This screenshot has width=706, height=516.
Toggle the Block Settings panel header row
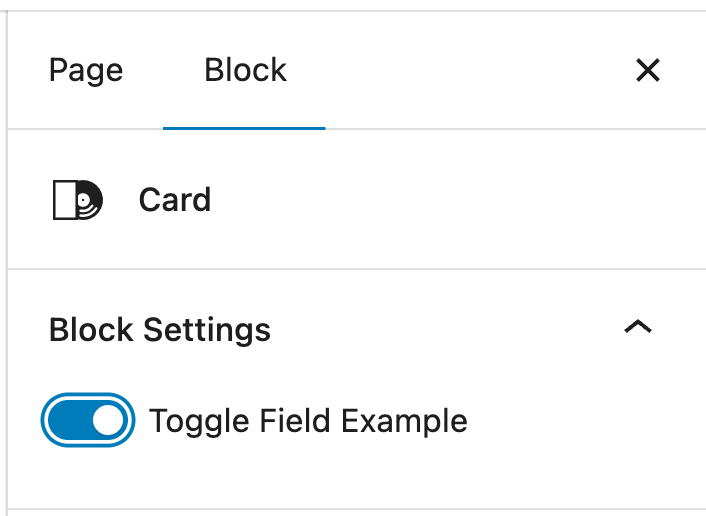tap(350, 329)
